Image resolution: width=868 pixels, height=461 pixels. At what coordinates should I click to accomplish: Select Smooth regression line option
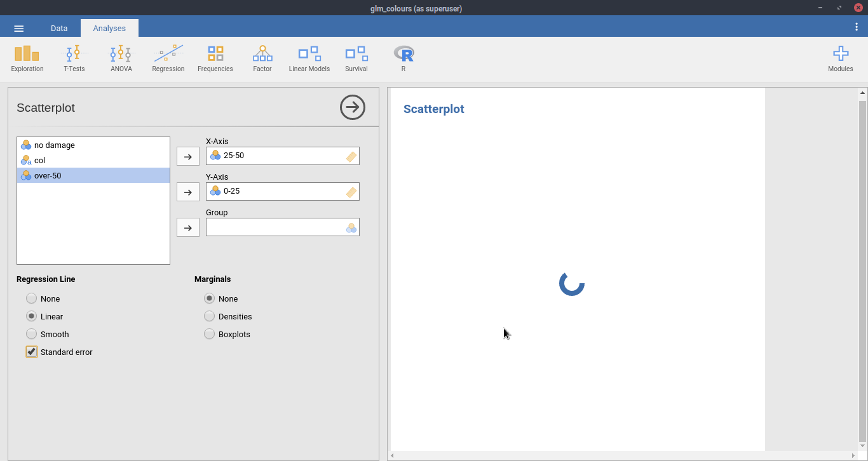(x=48, y=334)
